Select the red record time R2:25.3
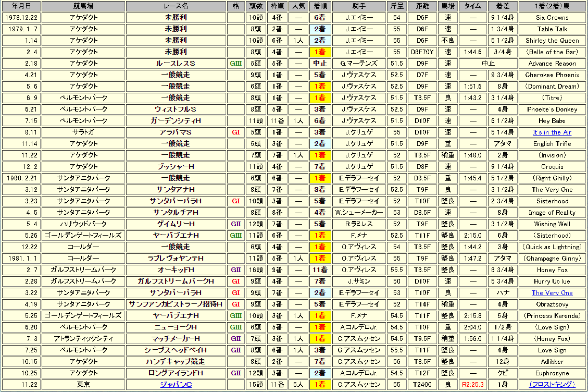Viewport: 588px width, 392px height. (x=473, y=385)
